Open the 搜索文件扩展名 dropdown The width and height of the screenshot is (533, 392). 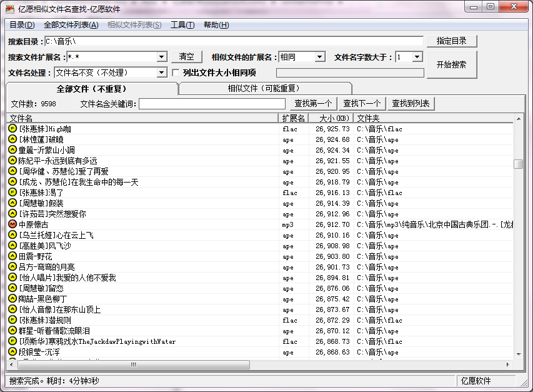[161, 56]
